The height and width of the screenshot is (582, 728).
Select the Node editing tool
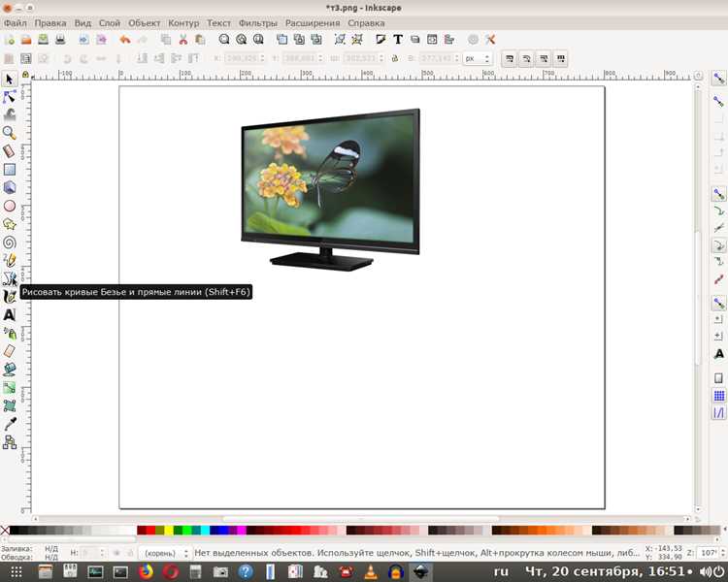[10, 97]
